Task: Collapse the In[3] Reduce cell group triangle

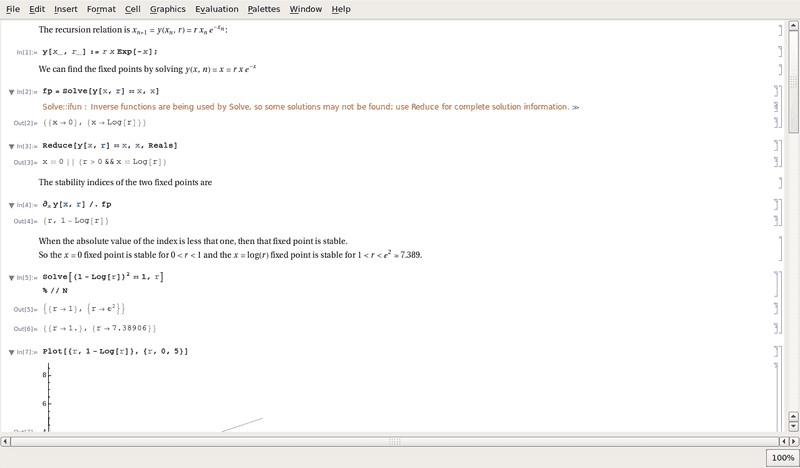Action: coord(11,146)
